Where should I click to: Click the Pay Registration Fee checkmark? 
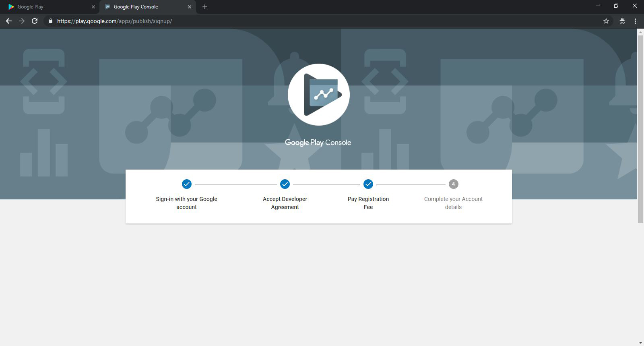(x=368, y=184)
